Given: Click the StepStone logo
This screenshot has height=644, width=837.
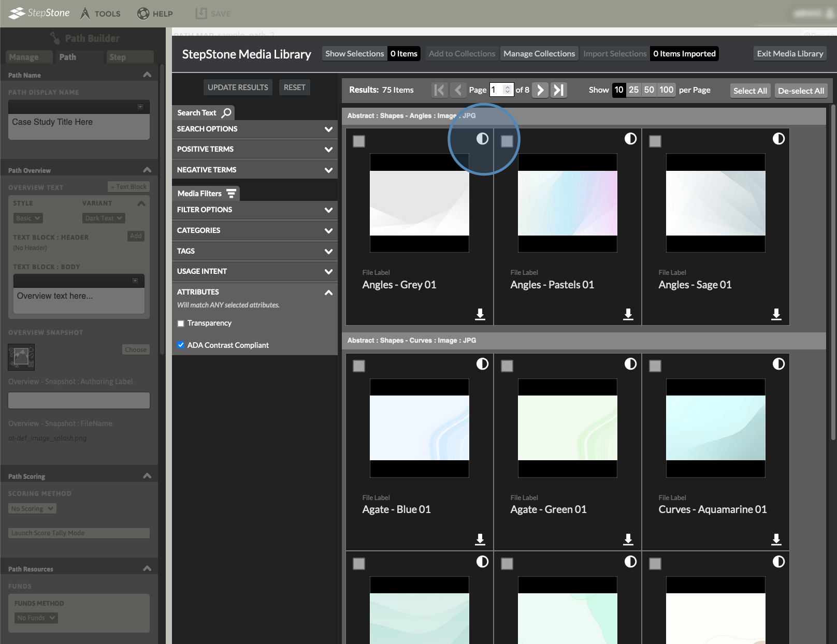Looking at the screenshot, I should pyautogui.click(x=39, y=13).
